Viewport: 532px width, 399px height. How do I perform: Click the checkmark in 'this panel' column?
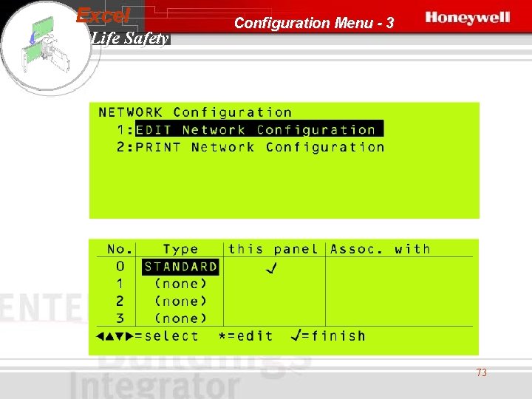click(x=271, y=268)
